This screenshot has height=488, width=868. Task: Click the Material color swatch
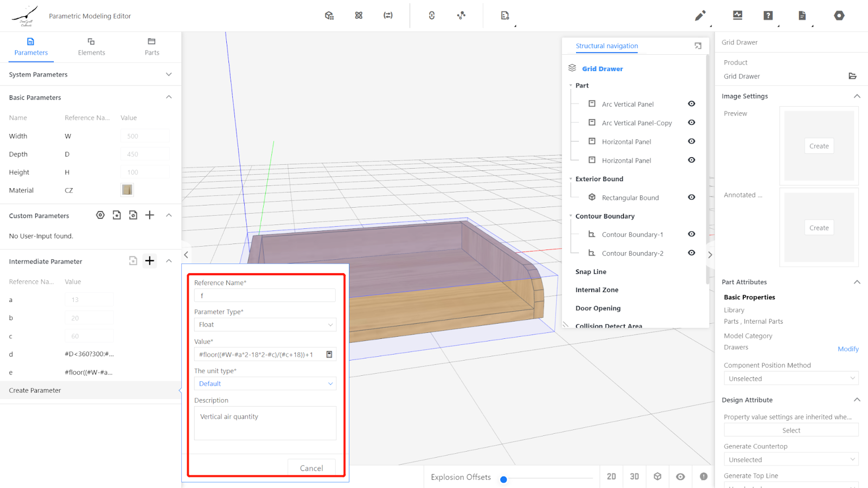coord(127,190)
